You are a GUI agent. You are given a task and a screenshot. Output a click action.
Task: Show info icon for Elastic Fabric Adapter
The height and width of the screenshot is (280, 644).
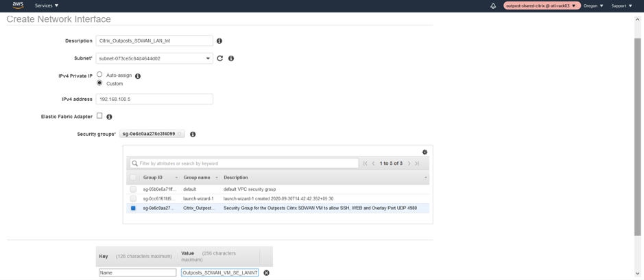[x=109, y=117]
